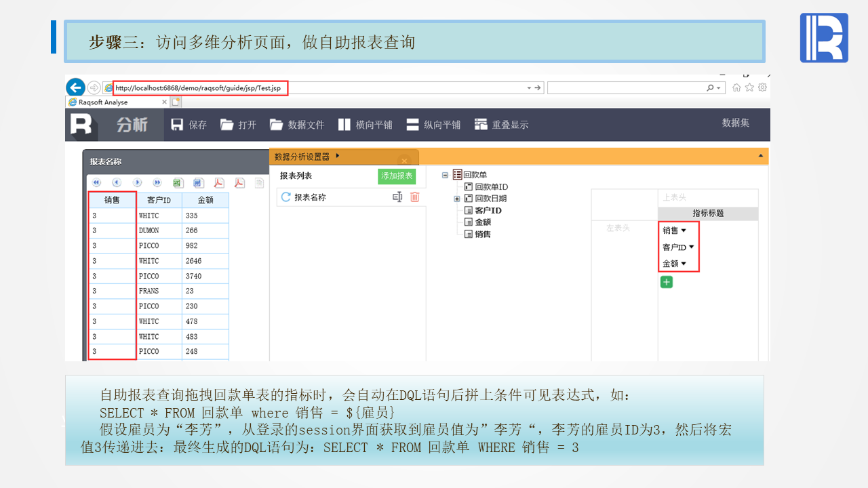Select 报表名称 in the report list

[310, 197]
